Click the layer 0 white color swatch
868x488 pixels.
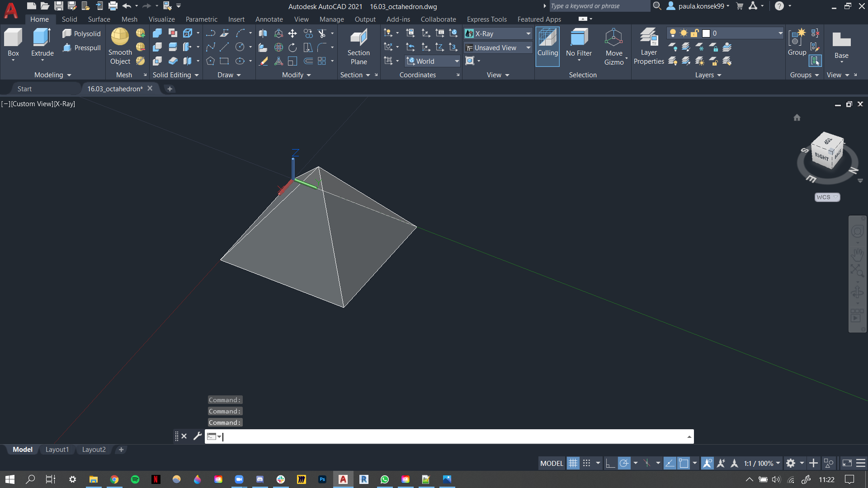coord(706,33)
